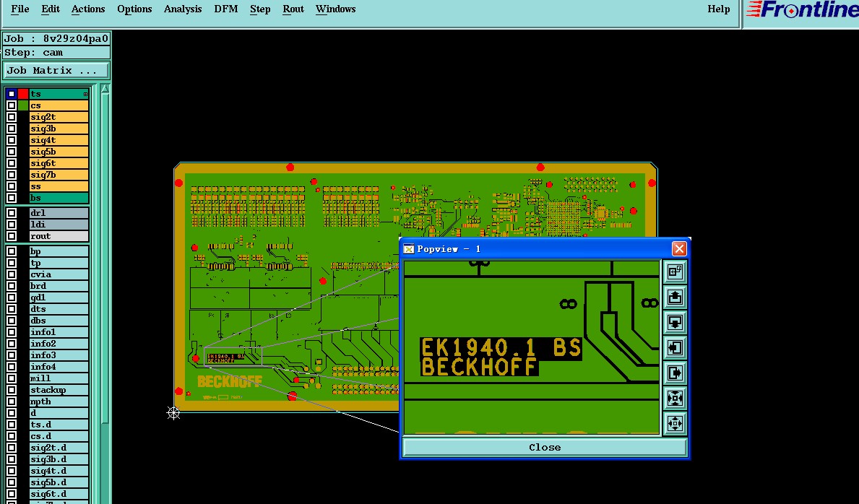
Task: Pan the Popview up with arrow icon
Action: (675, 297)
